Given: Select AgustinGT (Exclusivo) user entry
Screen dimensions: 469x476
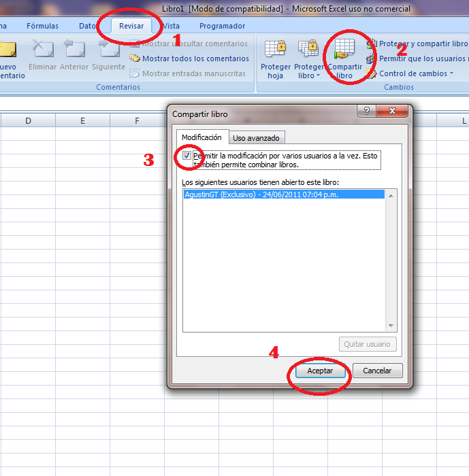Looking at the screenshot, I should click(284, 194).
